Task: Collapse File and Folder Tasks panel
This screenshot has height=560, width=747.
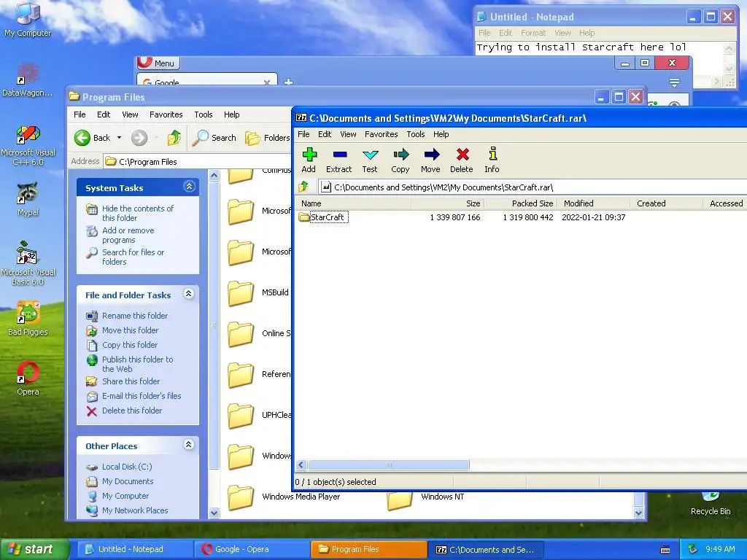Action: pyautogui.click(x=189, y=294)
